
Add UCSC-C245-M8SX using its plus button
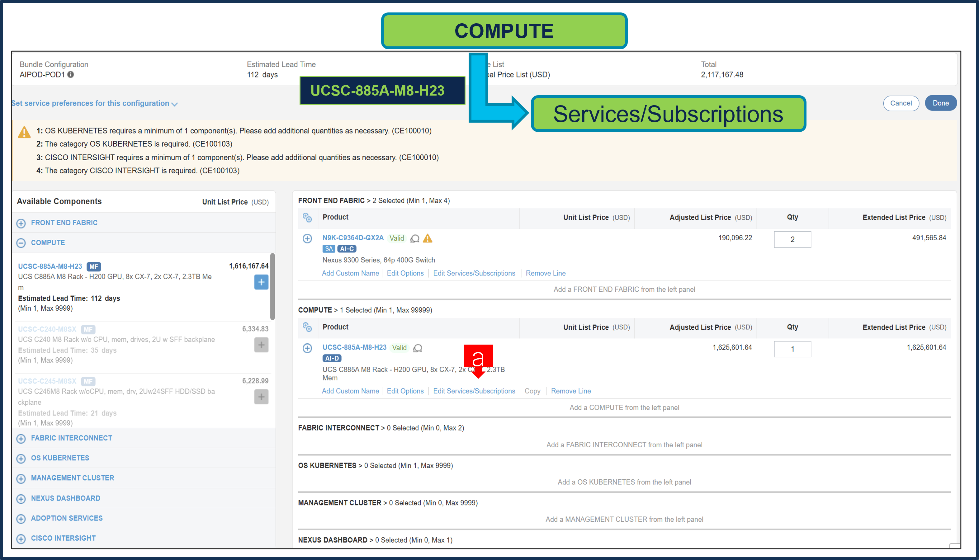tap(261, 397)
